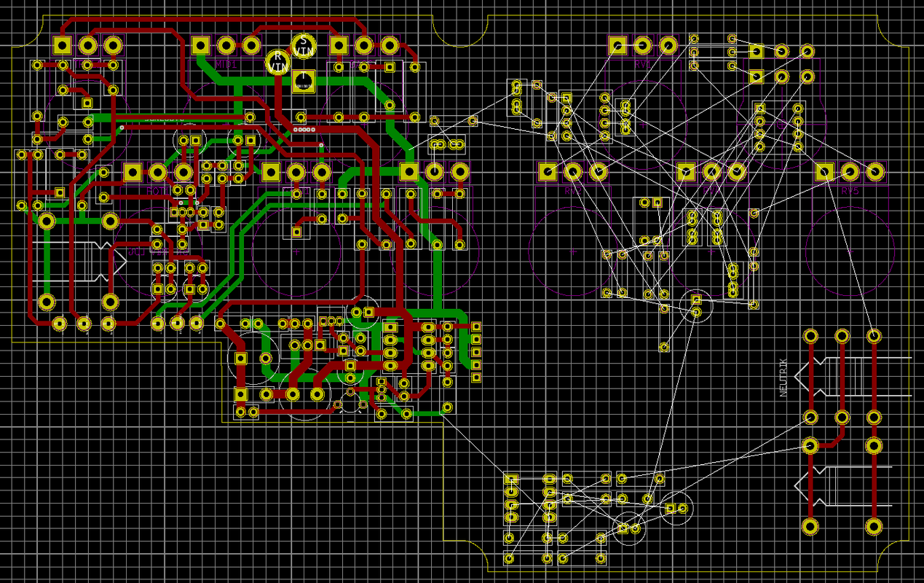Click the round S VIN pad
Screen dimensions: 924x583
pos(304,45)
